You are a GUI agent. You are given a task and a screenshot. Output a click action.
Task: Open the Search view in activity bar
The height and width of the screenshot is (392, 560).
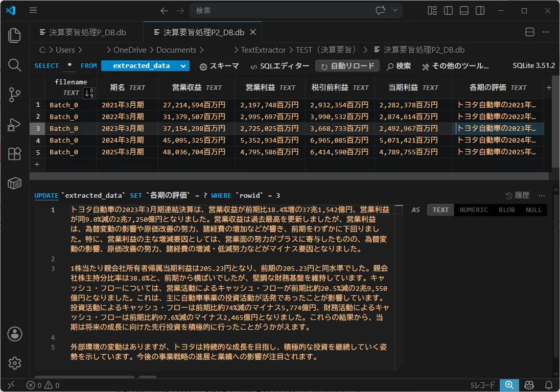click(14, 65)
